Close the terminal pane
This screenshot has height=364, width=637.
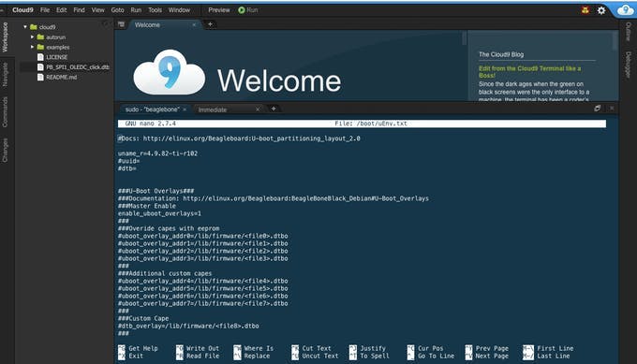point(612,109)
